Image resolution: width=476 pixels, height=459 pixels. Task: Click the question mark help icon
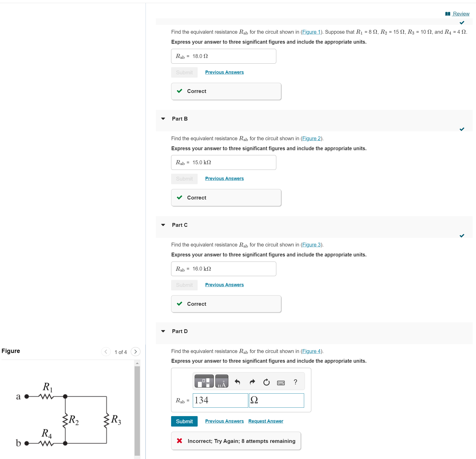295,382
